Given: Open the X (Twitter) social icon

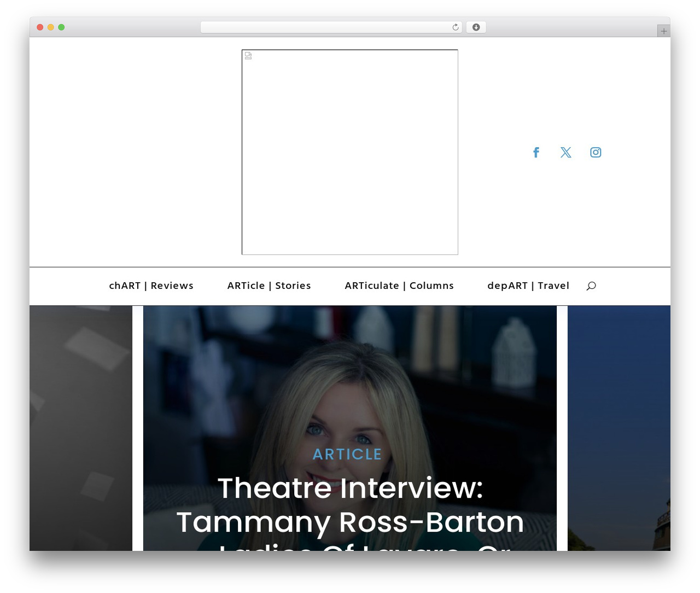Looking at the screenshot, I should click(566, 152).
